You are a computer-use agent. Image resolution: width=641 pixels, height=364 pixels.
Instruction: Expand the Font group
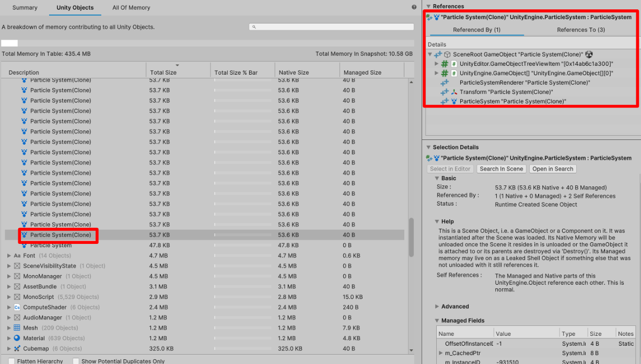click(x=9, y=255)
